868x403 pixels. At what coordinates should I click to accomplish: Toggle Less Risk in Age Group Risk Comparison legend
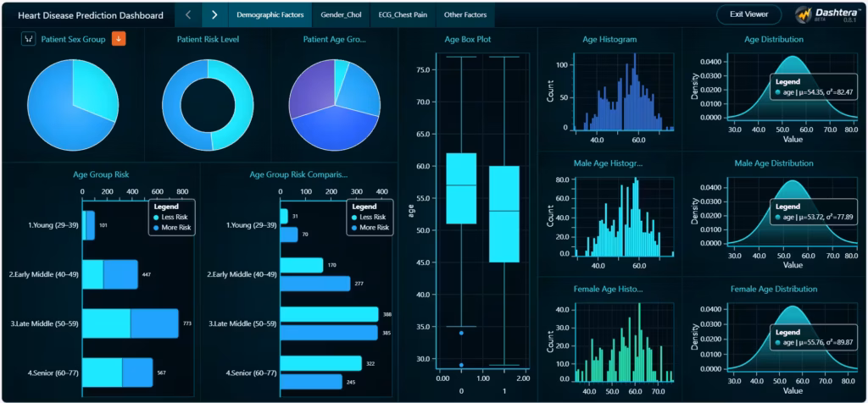click(355, 217)
